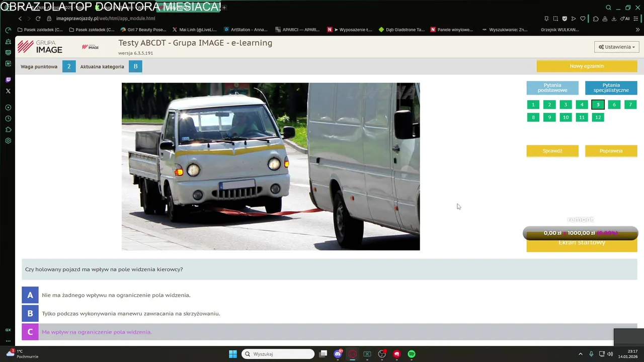Viewport: 644px width, 362px height.
Task: Open Spotify from taskbar
Action: 412,354
